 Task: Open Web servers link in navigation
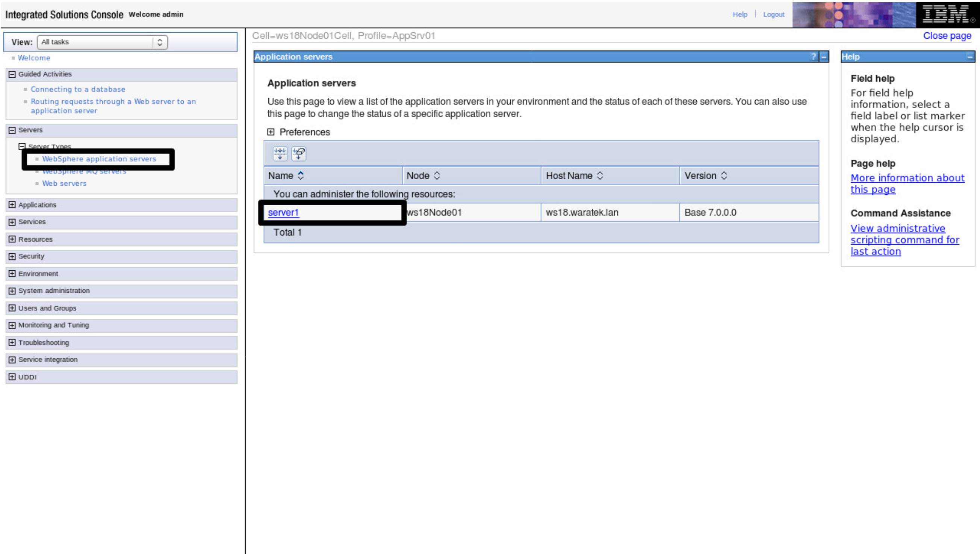click(x=64, y=183)
